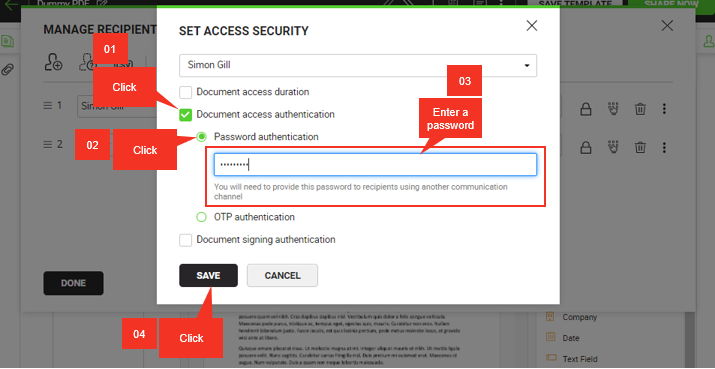Open signing order icon for row 1
715x369 pixels.
click(613, 109)
